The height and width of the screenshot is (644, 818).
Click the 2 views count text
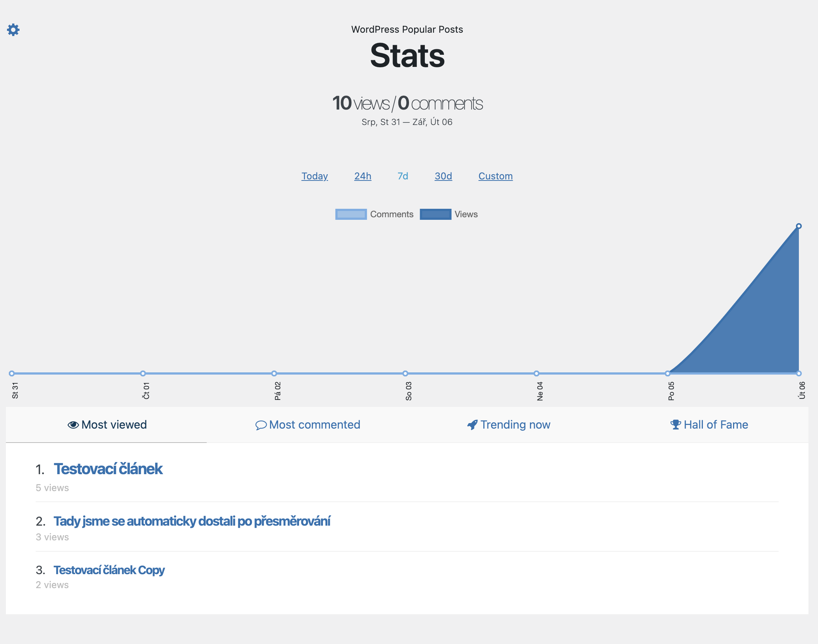click(53, 585)
